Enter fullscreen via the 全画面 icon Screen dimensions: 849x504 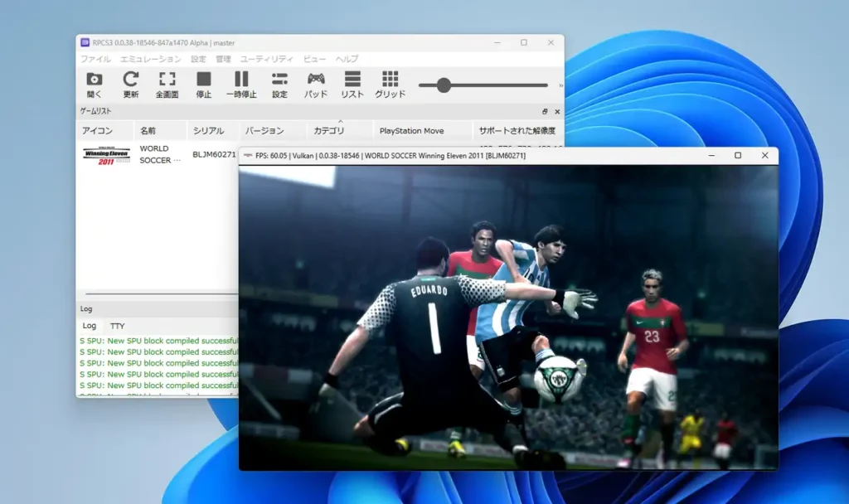[x=167, y=84]
